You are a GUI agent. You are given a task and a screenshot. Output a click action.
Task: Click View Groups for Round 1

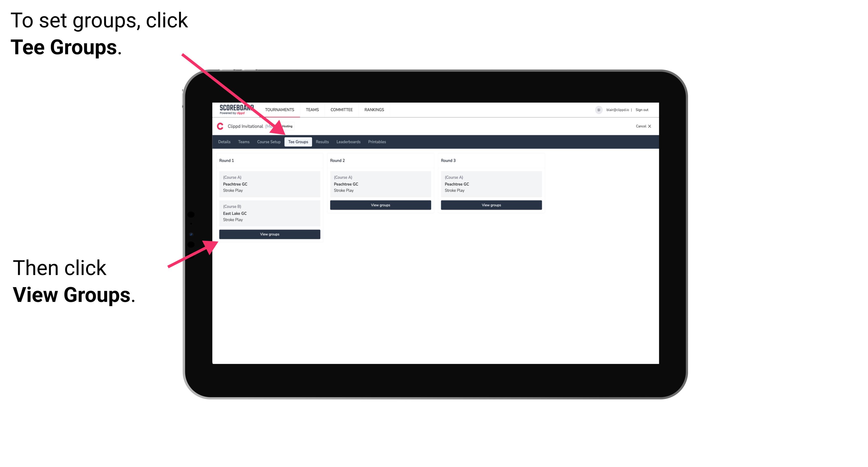tap(270, 234)
